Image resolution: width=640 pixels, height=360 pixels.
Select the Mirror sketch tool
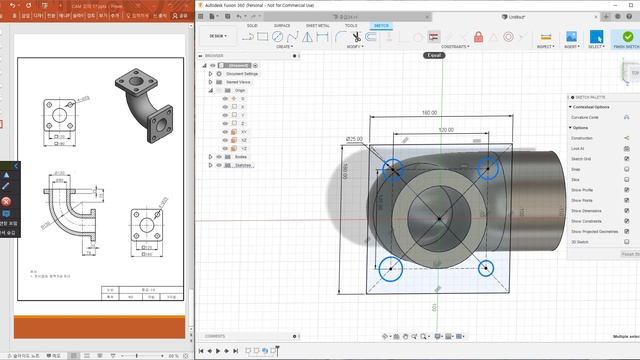(307, 37)
